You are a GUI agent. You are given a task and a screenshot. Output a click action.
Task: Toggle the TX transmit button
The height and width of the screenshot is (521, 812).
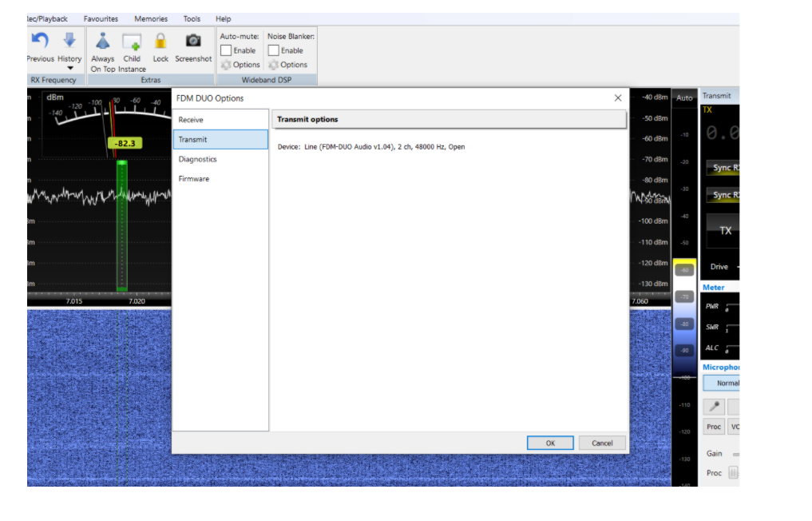click(x=725, y=230)
